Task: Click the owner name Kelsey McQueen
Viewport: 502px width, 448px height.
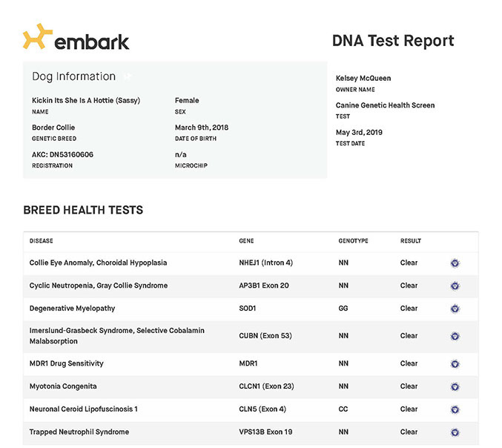Action: [363, 78]
